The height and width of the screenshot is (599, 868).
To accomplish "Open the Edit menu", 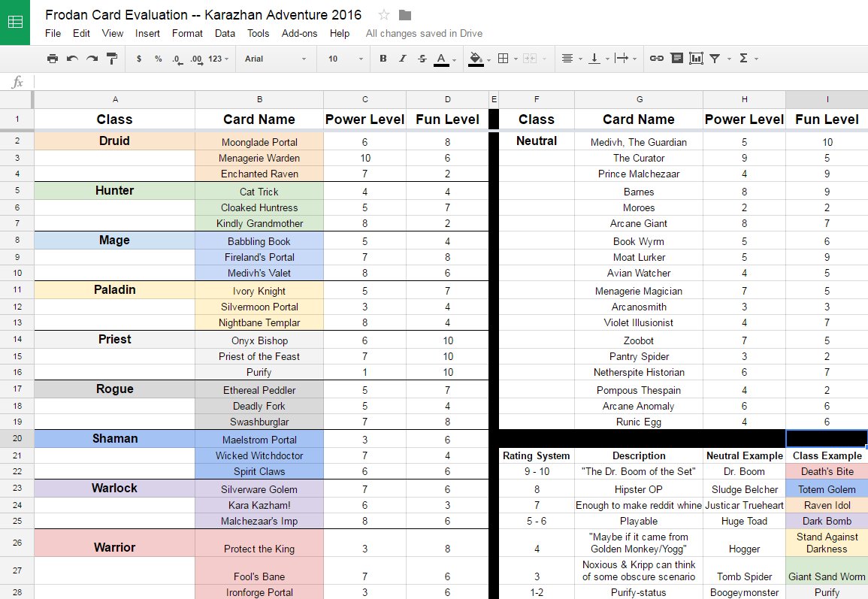I will (x=81, y=33).
